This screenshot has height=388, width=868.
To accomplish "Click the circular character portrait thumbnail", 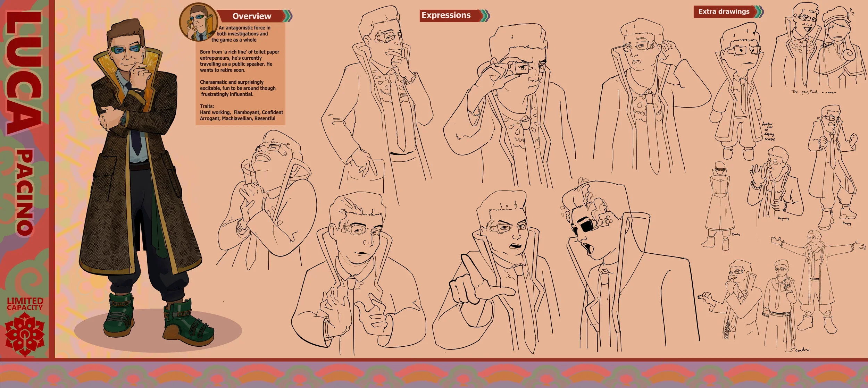I will click(198, 22).
